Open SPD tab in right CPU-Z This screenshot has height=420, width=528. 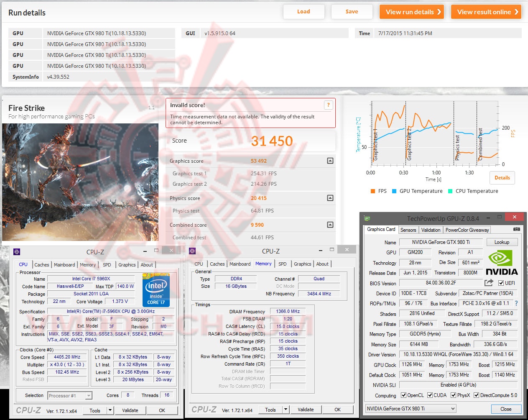pos(283,264)
